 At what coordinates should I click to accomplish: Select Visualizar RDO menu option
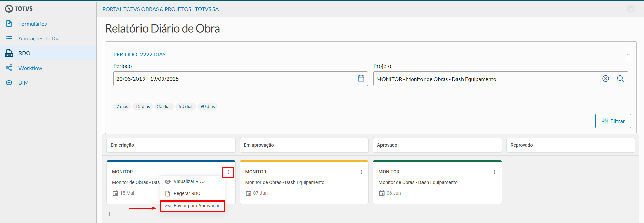(189, 181)
